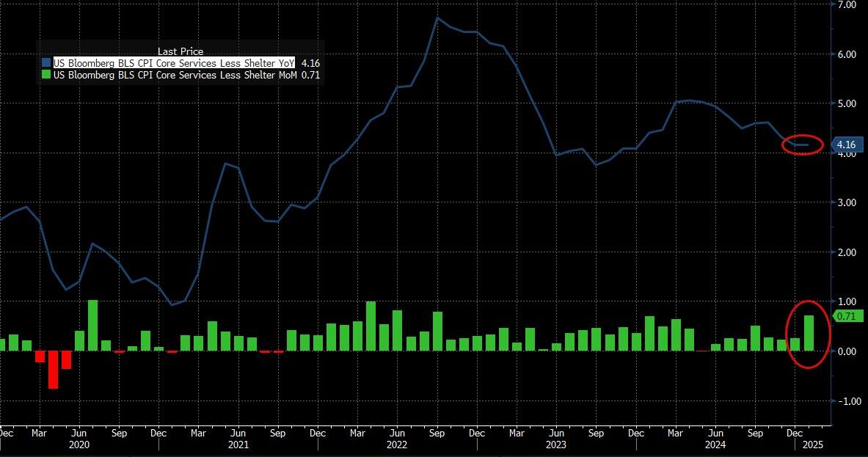The height and width of the screenshot is (457, 868).
Task: Click the 0.71 value in the legend
Action: (x=310, y=75)
